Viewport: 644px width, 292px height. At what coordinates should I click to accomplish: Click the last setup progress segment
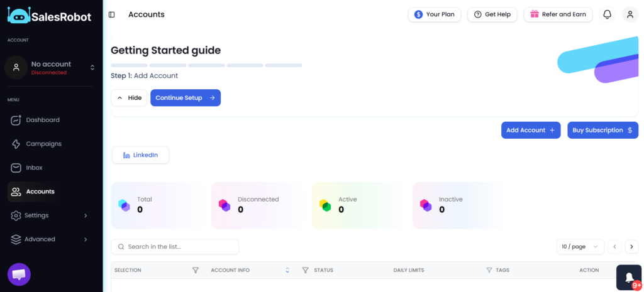284,65
